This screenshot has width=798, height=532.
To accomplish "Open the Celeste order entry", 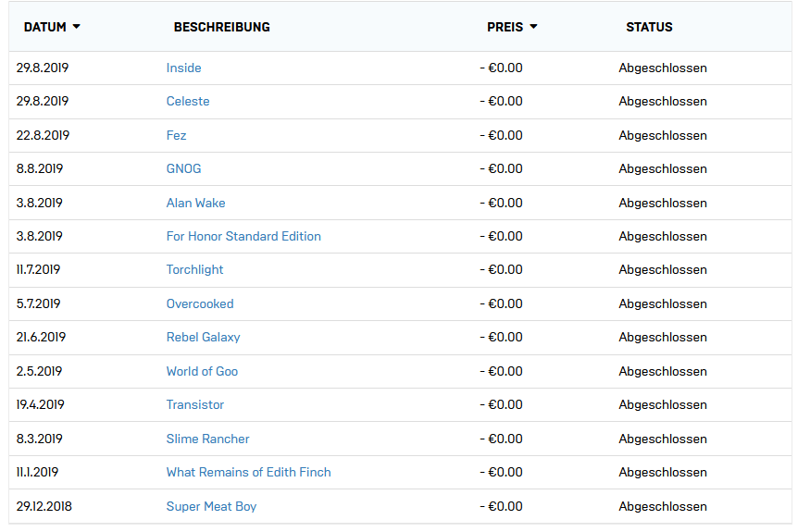I will point(188,101).
